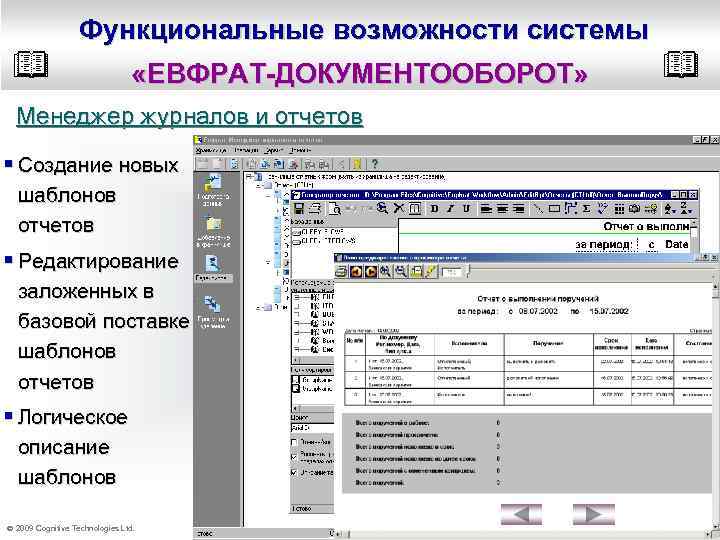Open the second menu in the main menu bar

tap(246, 150)
